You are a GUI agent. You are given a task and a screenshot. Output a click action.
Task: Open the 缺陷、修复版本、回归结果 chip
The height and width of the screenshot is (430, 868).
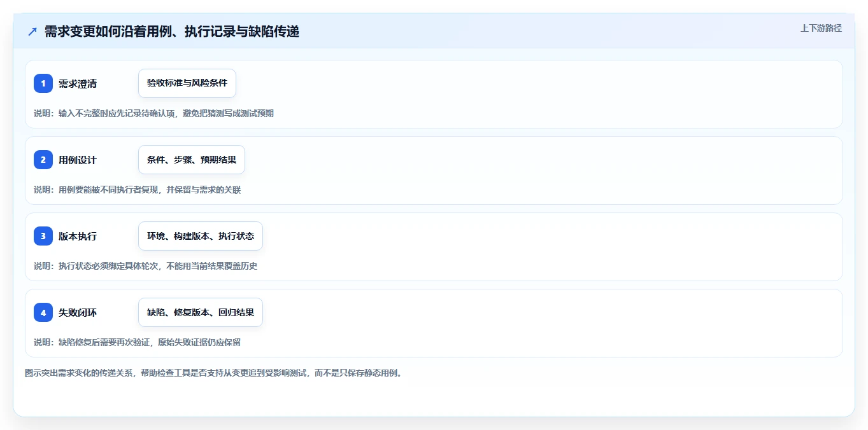[x=201, y=312]
